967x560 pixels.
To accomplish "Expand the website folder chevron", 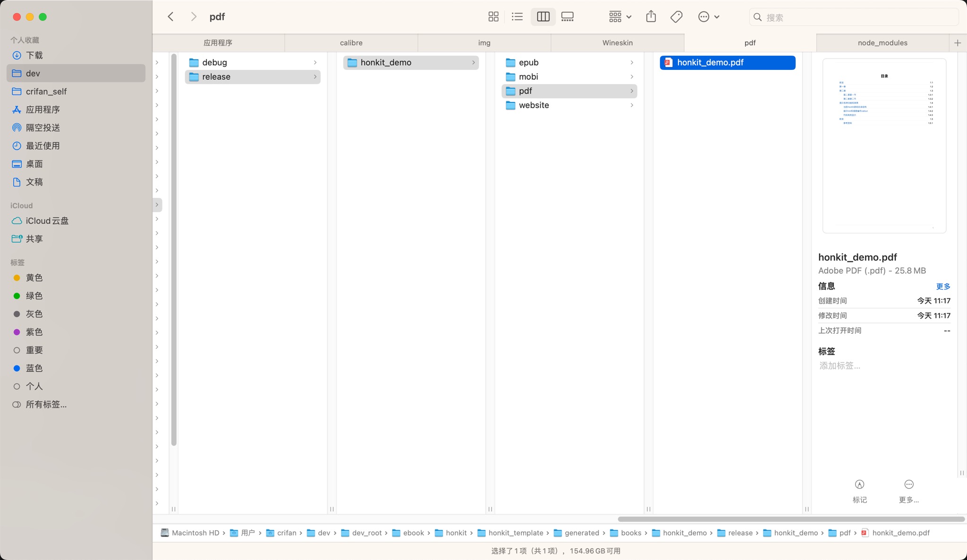I will pos(632,105).
